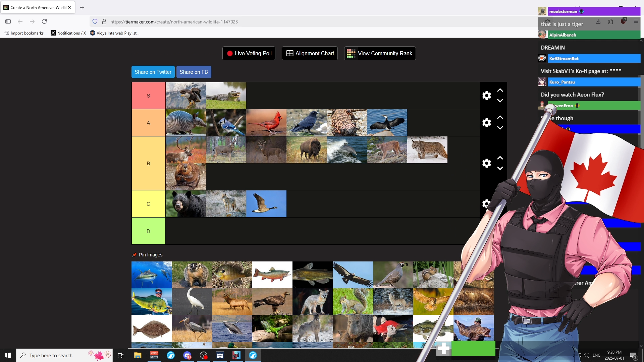Select bald eagle image in S tier
644x362 pixels.
[186, 96]
